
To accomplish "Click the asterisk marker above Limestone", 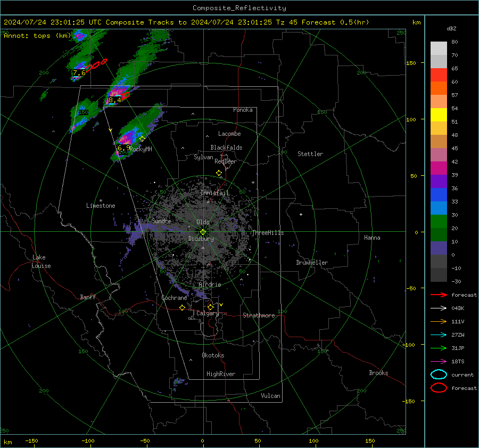I will [101, 201].
